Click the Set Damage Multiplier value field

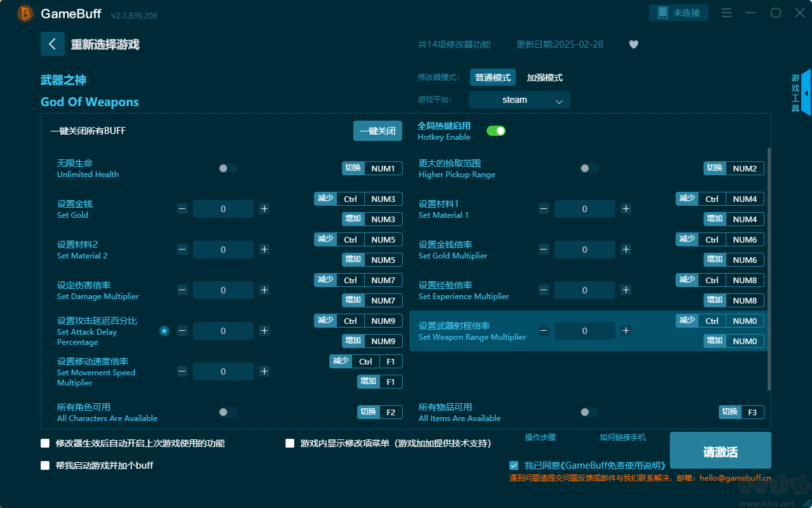click(223, 290)
